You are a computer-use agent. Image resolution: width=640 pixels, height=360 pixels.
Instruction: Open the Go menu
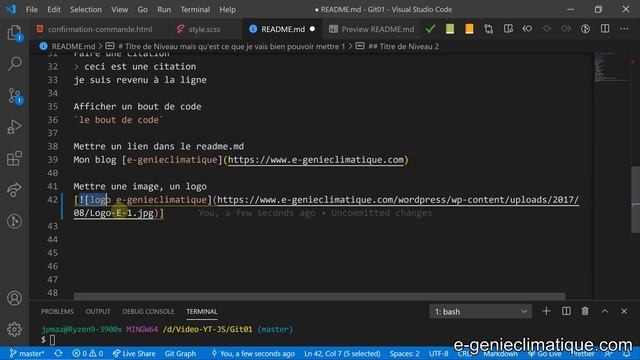click(x=142, y=9)
